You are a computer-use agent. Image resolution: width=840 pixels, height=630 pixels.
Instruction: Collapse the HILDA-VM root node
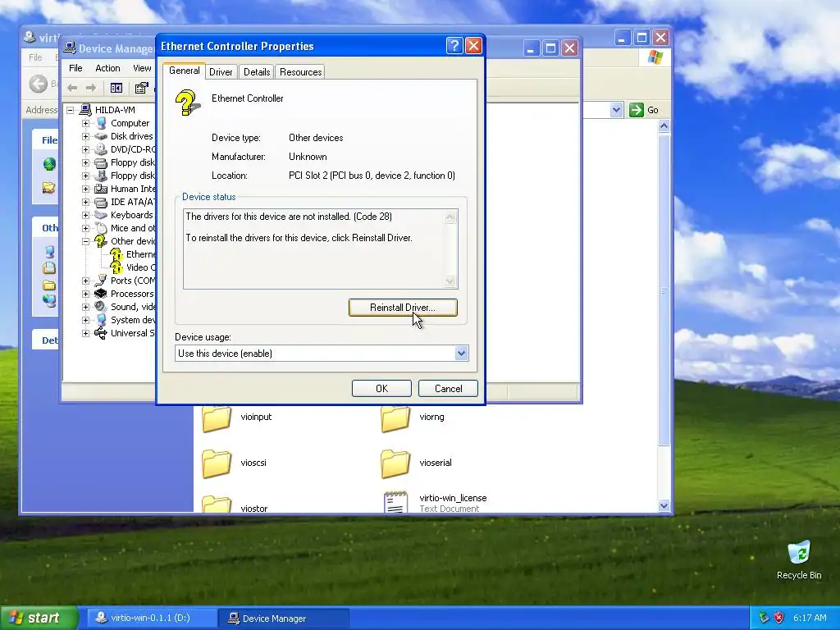coord(71,111)
